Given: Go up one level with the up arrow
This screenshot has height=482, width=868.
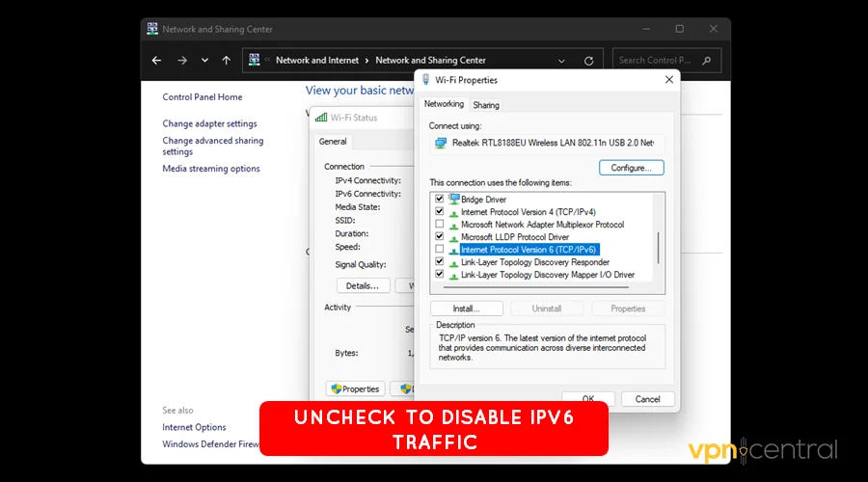Looking at the screenshot, I should (227, 61).
